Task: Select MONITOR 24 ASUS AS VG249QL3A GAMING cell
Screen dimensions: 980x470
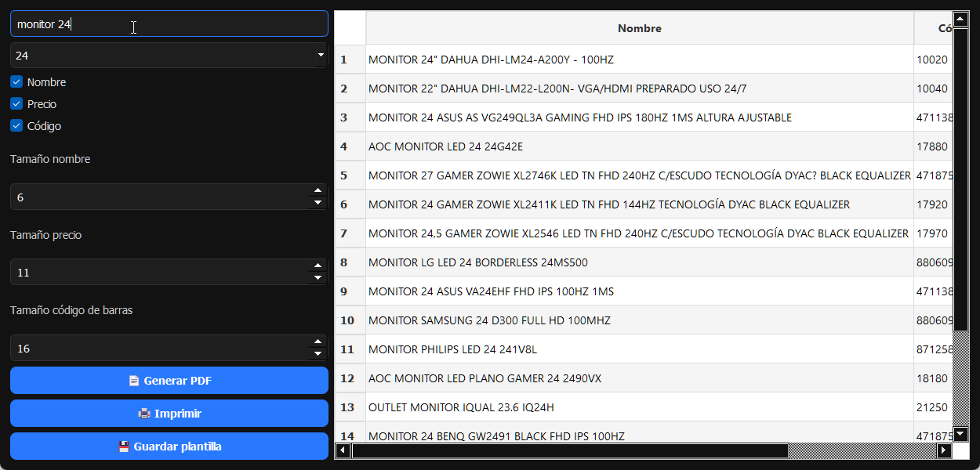Action: (x=640, y=117)
